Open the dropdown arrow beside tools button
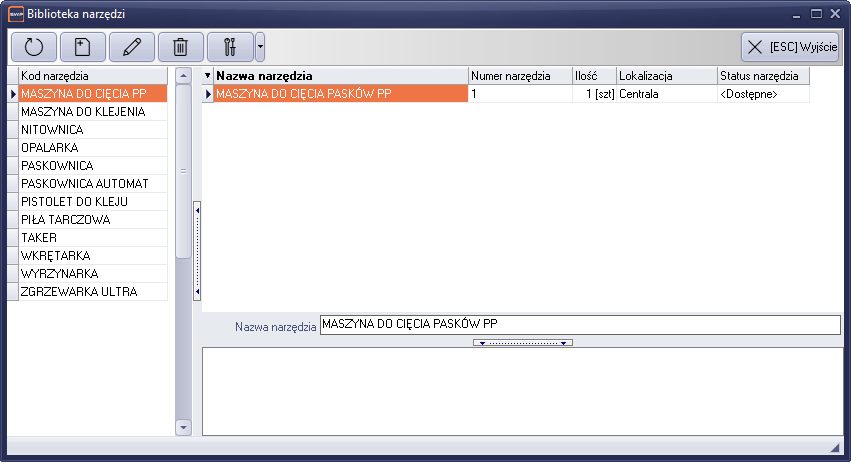The width and height of the screenshot is (851, 462). coord(260,47)
